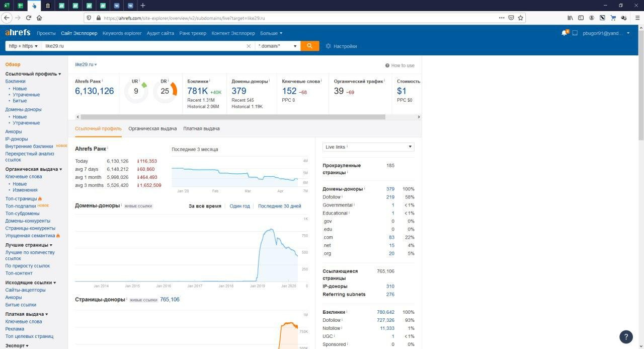Click the orange search button

310,46
